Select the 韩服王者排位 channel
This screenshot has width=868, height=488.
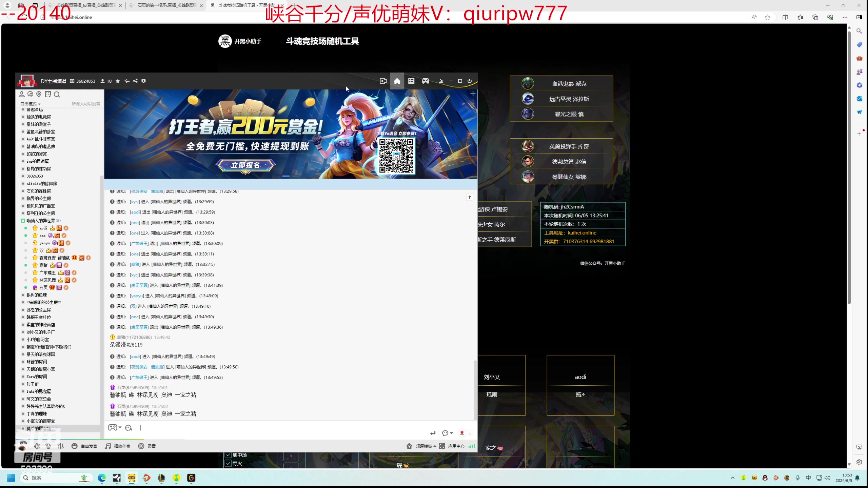click(x=39, y=317)
